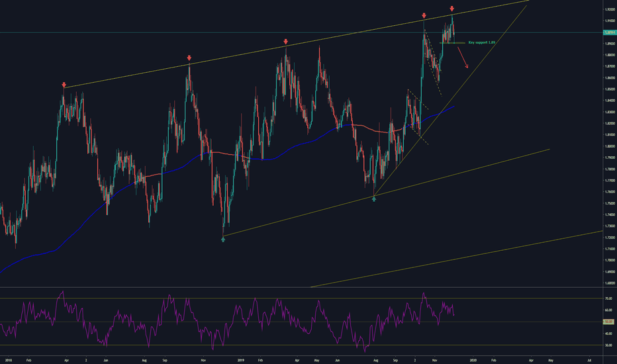Viewport: 617px width, 364px height.
Task: Select the second-from-right red arrow at the top
Action: click(x=424, y=15)
